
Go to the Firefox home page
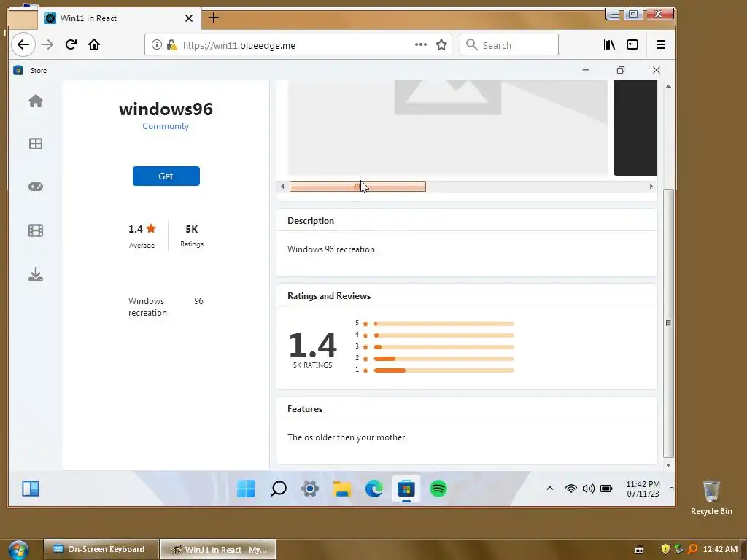click(94, 44)
